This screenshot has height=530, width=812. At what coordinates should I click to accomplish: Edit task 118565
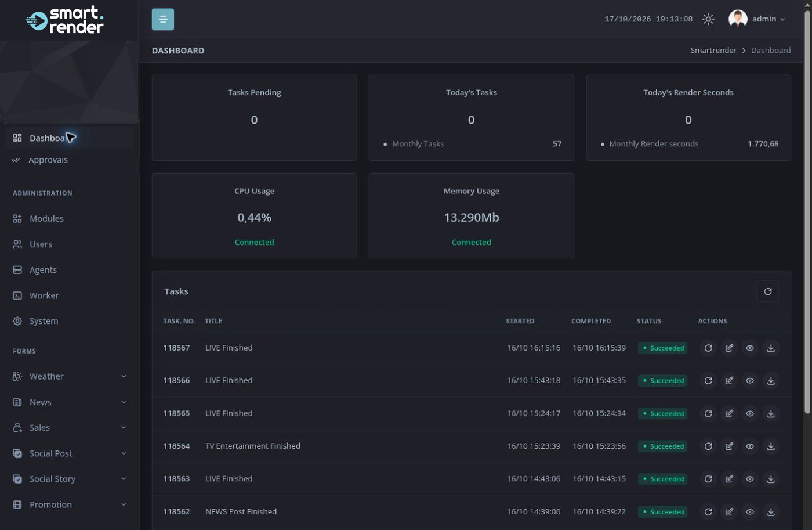click(x=729, y=414)
